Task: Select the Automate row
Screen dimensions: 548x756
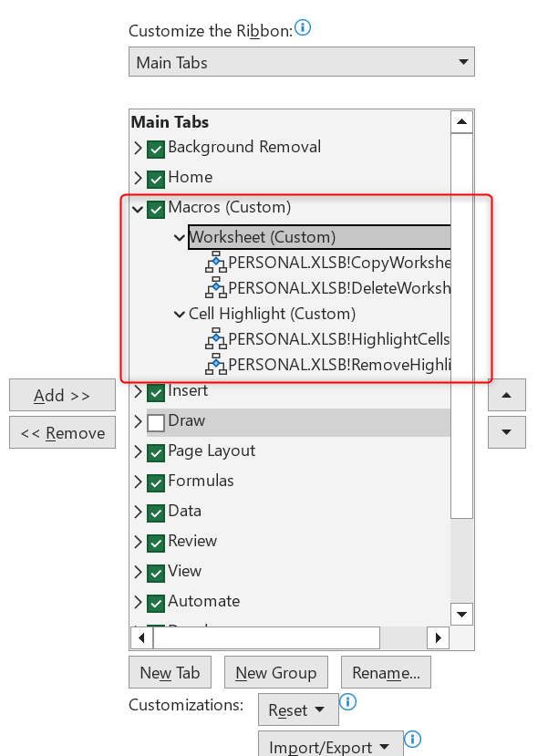Action: pos(204,601)
